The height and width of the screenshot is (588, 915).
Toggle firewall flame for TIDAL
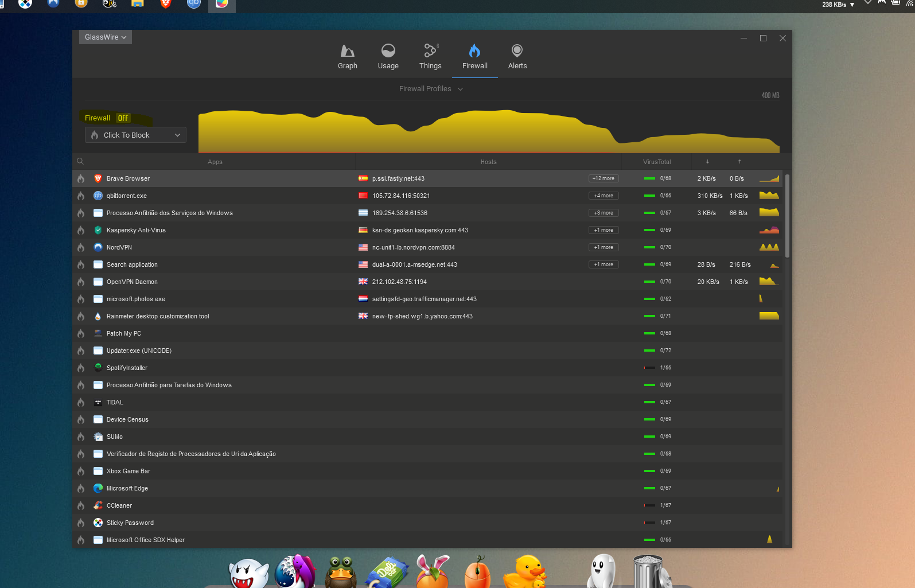(81, 402)
